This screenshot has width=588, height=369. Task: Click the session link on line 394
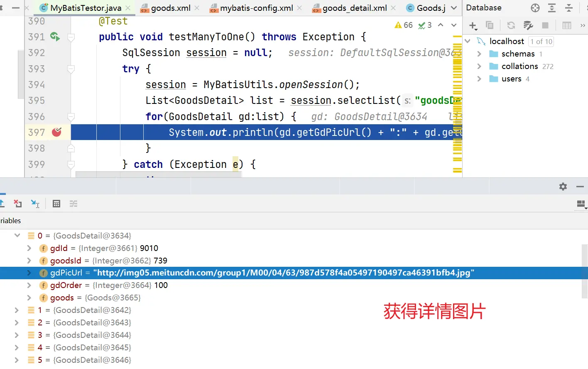tap(166, 85)
